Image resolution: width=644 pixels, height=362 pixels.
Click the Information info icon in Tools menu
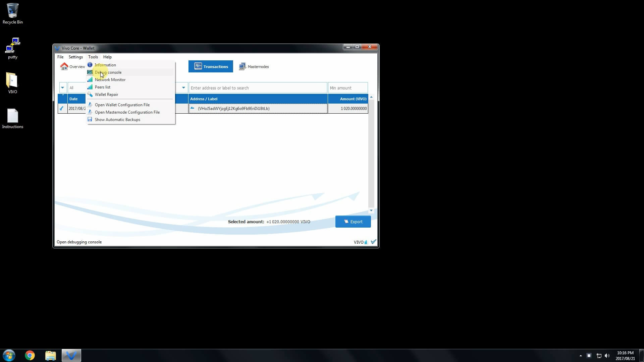pyautogui.click(x=90, y=65)
